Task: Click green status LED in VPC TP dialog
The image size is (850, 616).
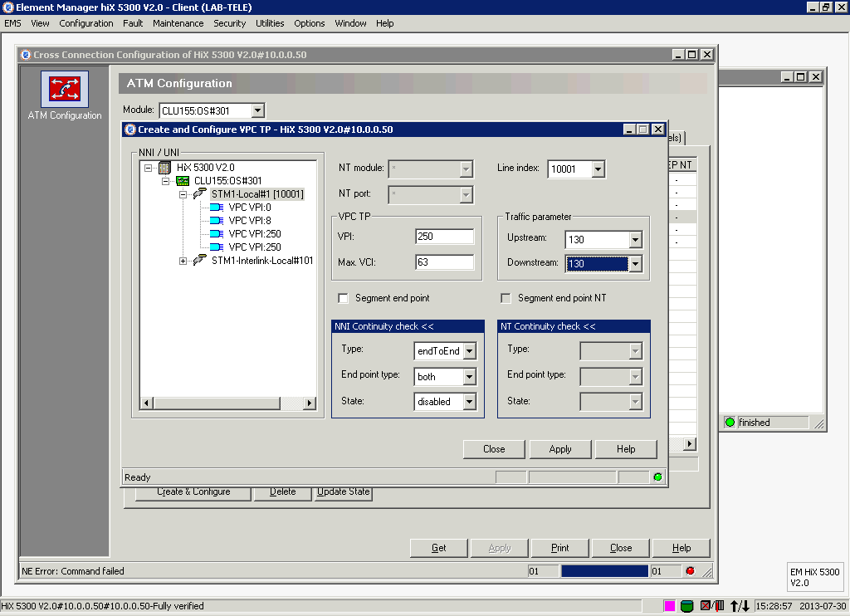Action: coord(657,477)
